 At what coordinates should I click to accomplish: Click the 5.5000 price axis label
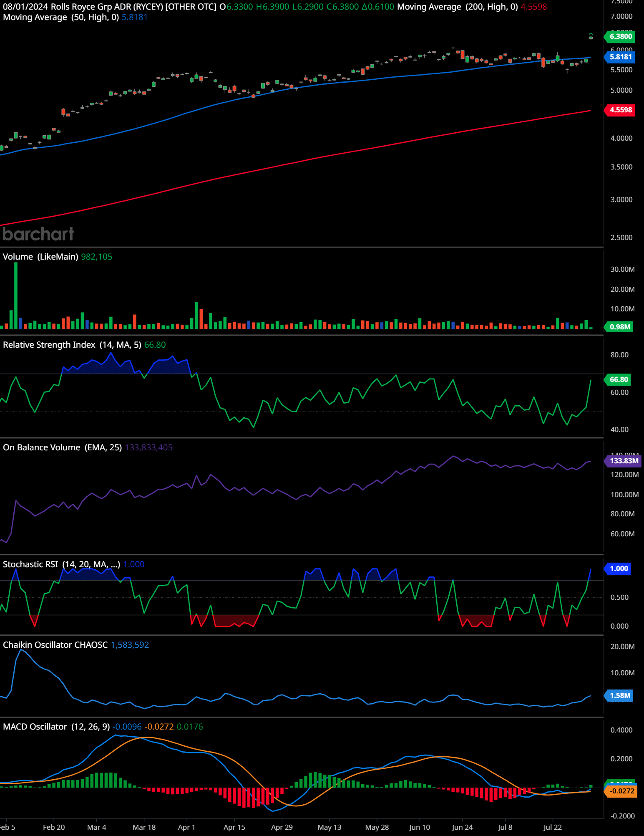[621, 70]
